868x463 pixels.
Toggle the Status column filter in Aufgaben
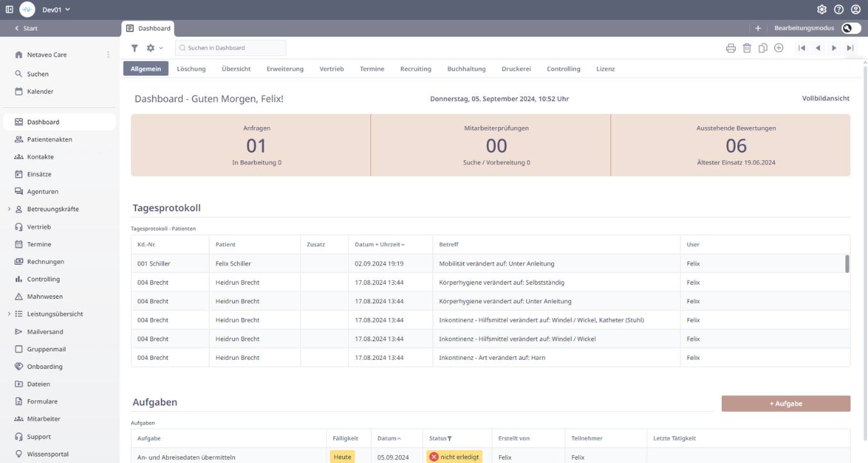[x=449, y=439]
